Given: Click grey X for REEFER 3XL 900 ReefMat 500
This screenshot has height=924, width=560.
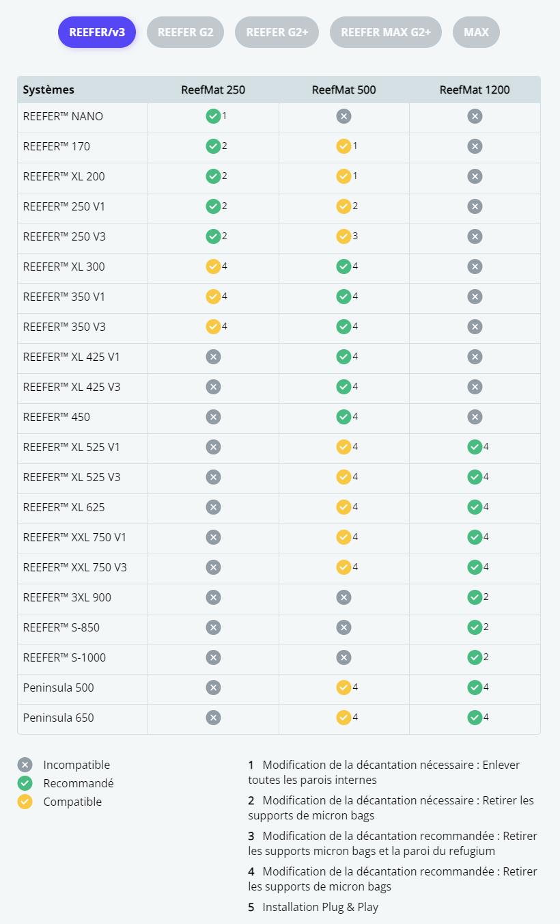Looking at the screenshot, I should [344, 597].
